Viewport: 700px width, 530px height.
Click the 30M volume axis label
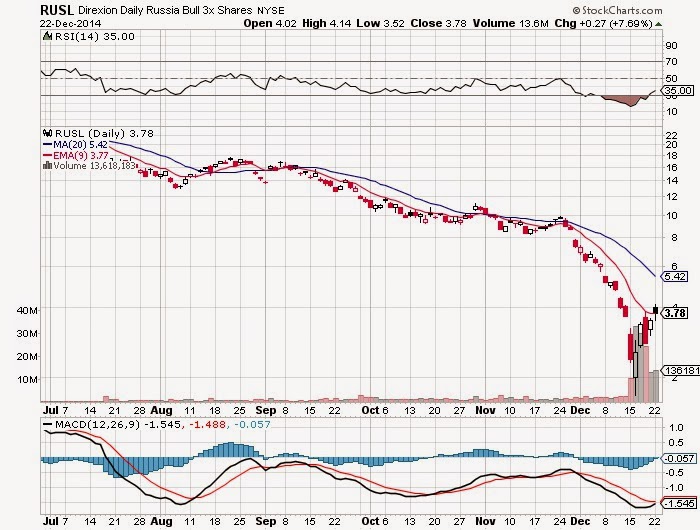pyautogui.click(x=28, y=334)
